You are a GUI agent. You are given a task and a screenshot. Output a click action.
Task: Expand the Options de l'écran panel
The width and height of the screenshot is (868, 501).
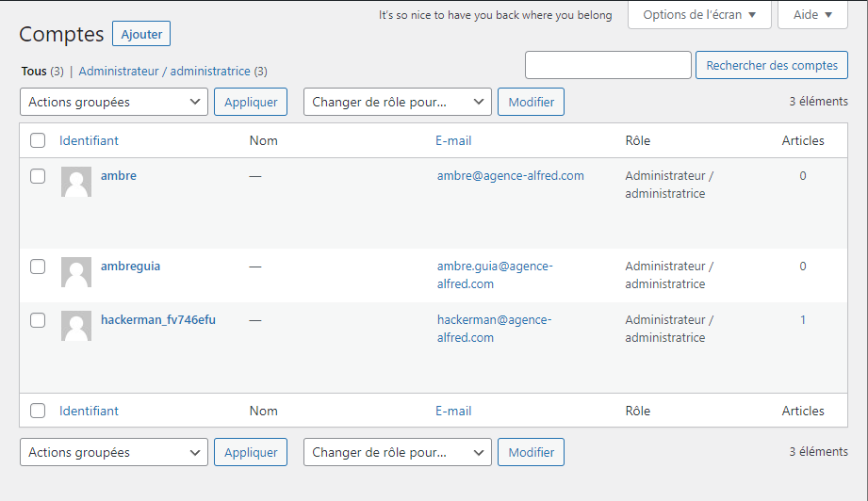point(699,15)
